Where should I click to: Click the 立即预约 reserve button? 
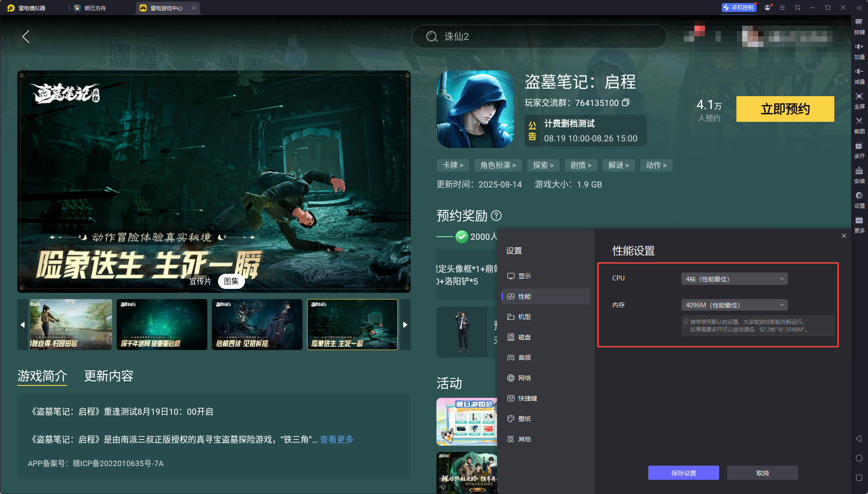[785, 109]
